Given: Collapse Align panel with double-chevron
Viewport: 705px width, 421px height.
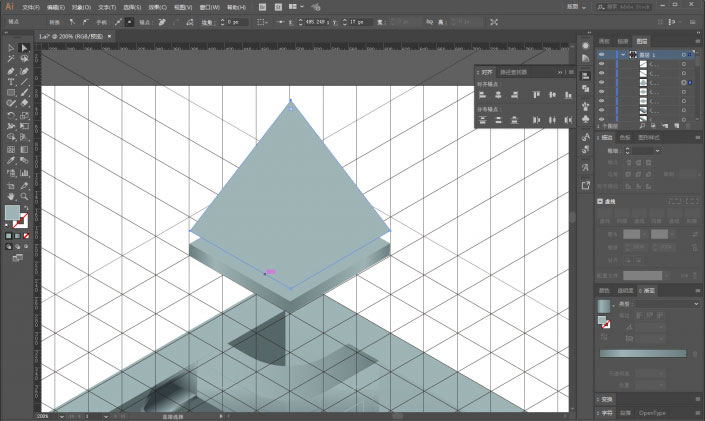Looking at the screenshot, I should point(560,72).
